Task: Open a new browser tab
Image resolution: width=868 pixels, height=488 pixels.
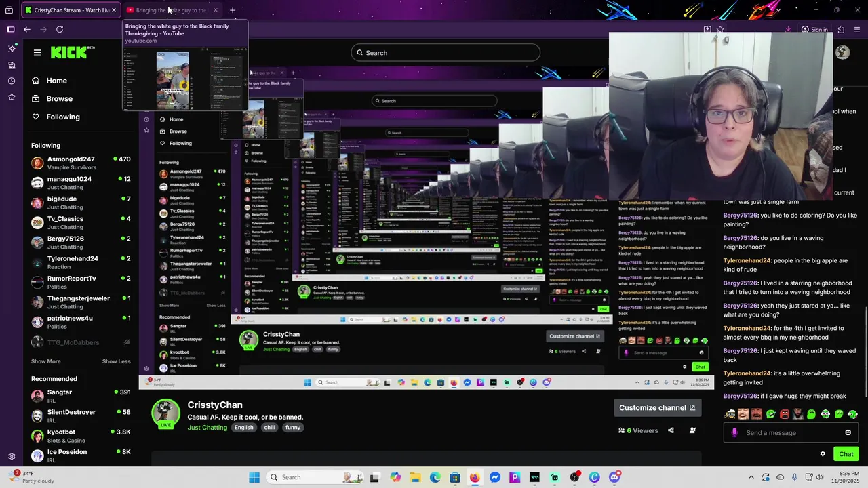Action: [232, 10]
